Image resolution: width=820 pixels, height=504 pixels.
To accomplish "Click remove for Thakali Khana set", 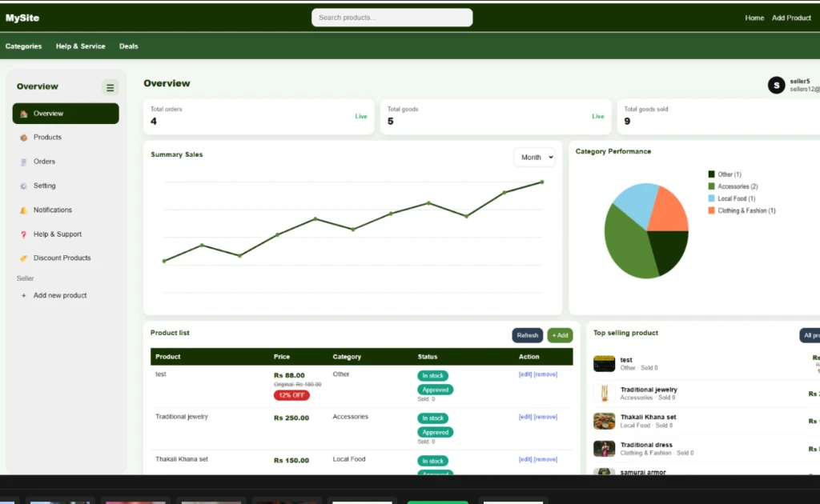I will tap(545, 460).
